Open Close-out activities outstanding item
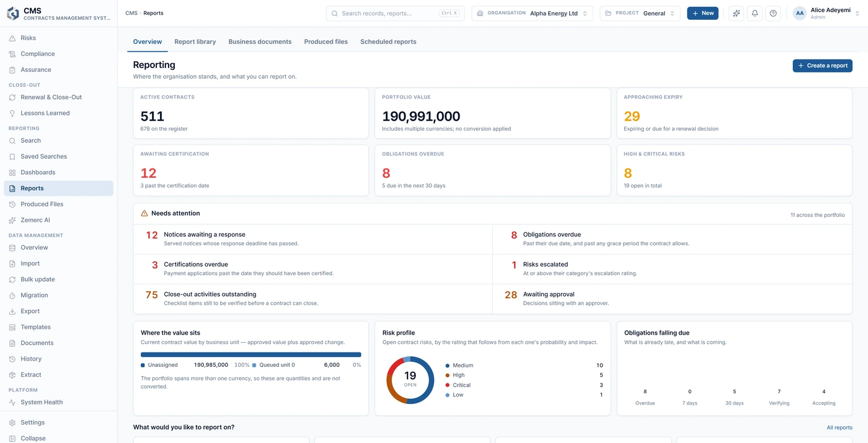This screenshot has width=868, height=443. tap(313, 299)
